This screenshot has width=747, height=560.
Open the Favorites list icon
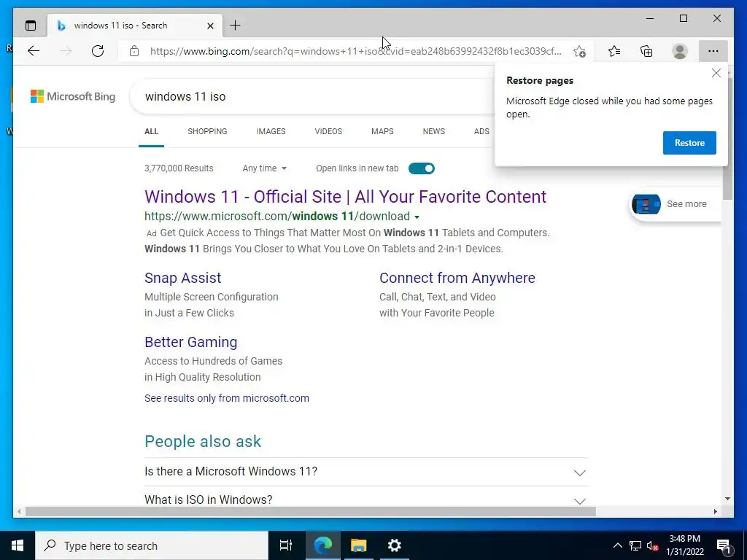tap(614, 51)
